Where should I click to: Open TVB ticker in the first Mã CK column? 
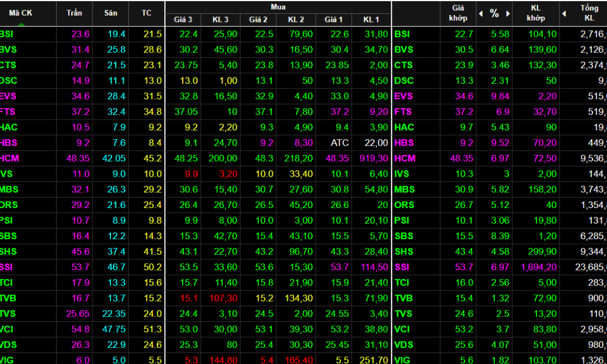point(8,298)
